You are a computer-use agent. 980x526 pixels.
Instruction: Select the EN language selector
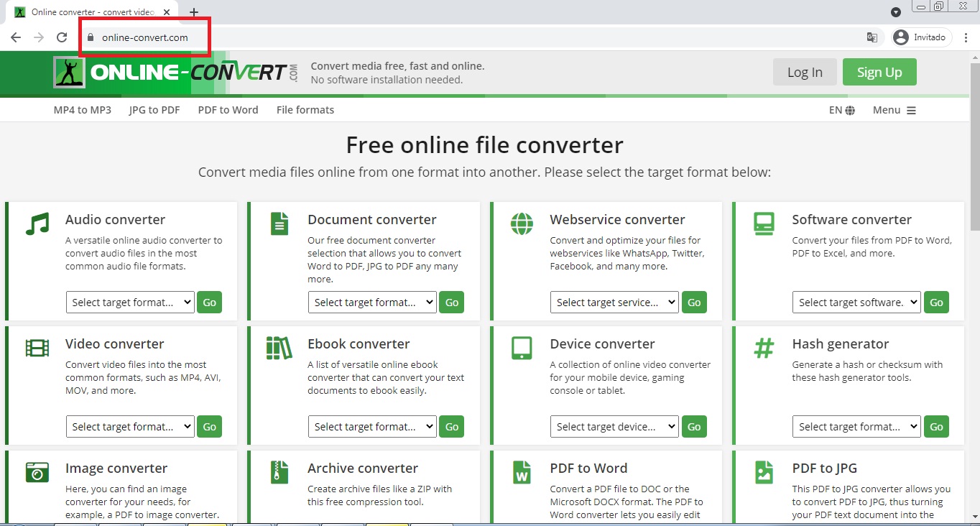point(841,110)
